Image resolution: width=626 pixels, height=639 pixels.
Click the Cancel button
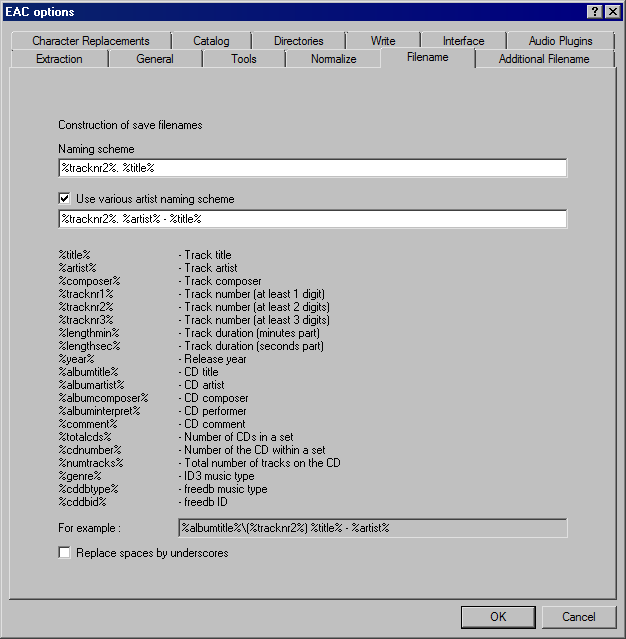pyautogui.click(x=579, y=617)
